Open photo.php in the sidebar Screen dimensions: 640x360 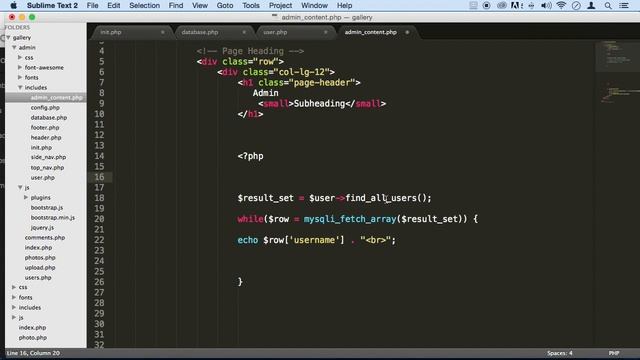point(33,338)
